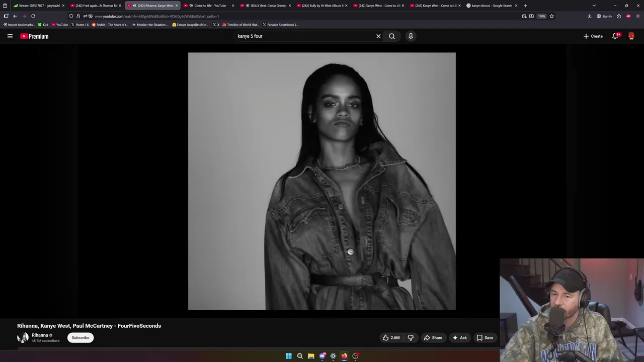Toggle the browser sidebar button

click(x=6, y=16)
